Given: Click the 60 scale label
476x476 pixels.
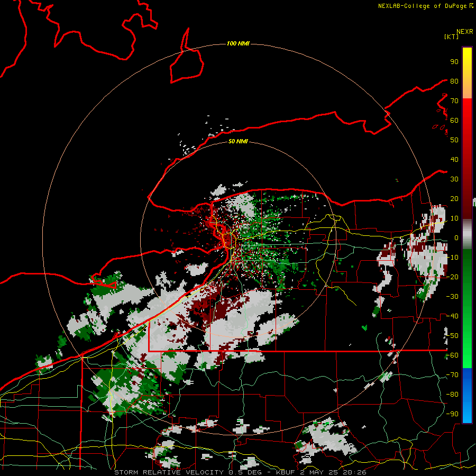Looking at the screenshot, I should (454, 120).
